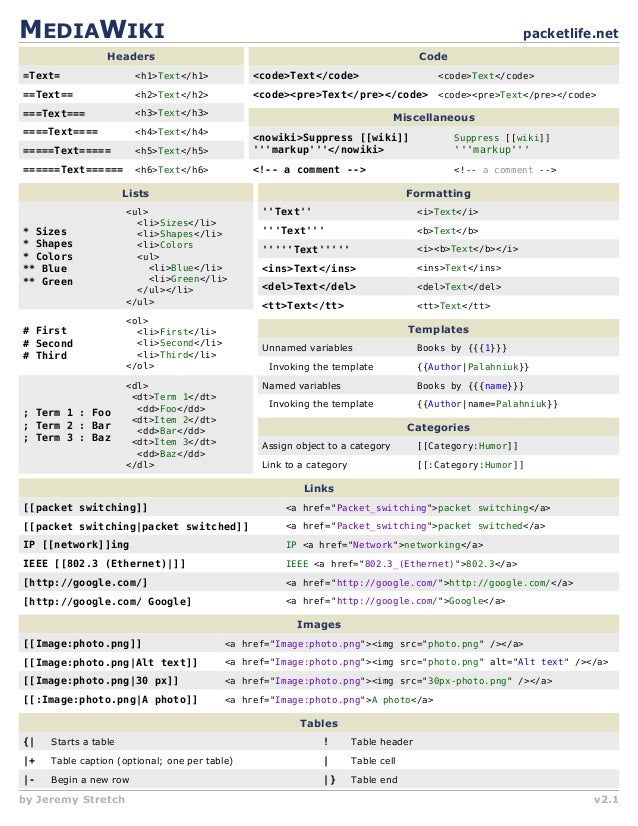The height and width of the screenshot is (826, 638).
Task: Select the 'Table end' description
Action: [374, 780]
